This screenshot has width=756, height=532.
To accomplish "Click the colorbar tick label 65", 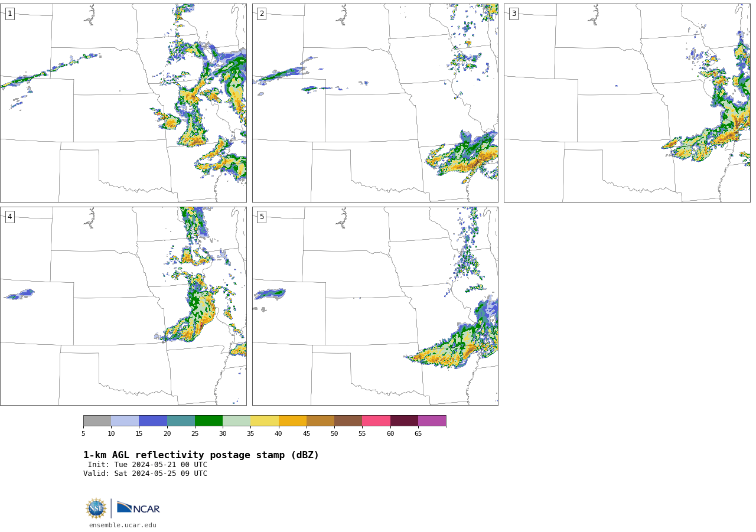I will [418, 434].
